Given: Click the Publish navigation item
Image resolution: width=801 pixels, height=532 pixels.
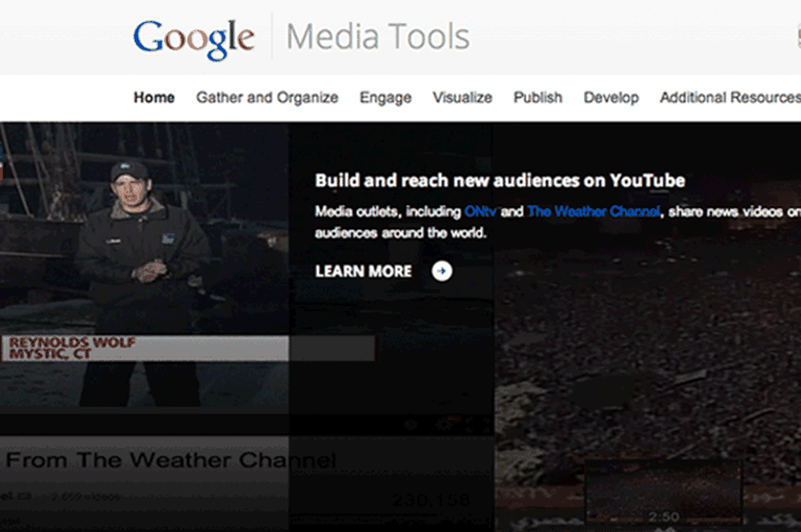Looking at the screenshot, I should pyautogui.click(x=537, y=97).
